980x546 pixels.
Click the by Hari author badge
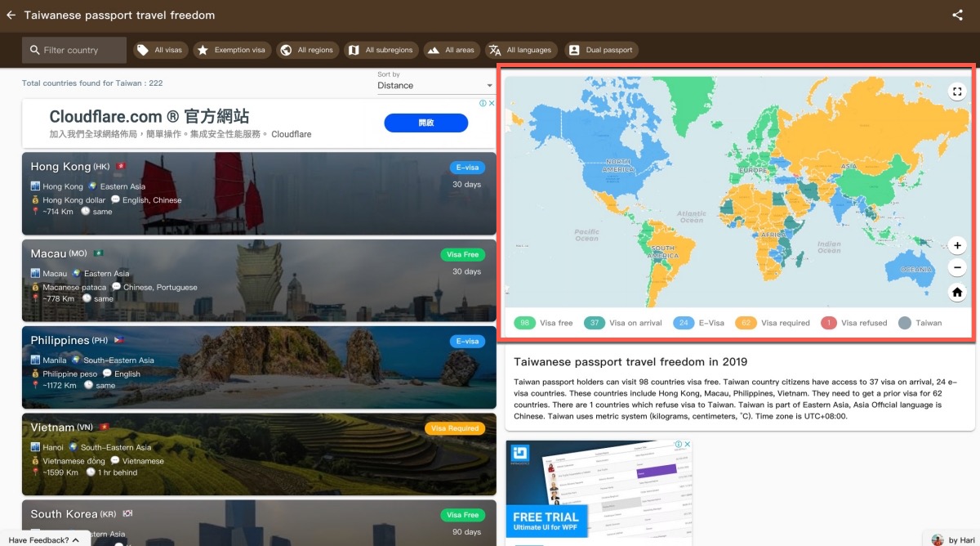point(952,539)
